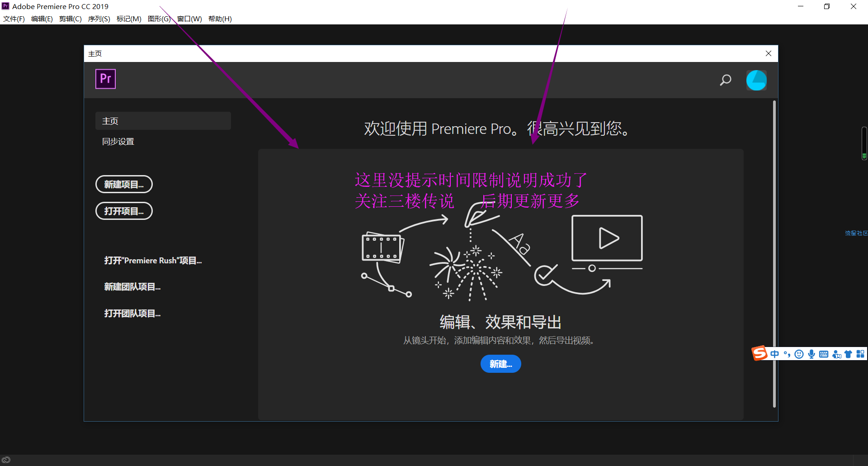Open the Sogou toolbox grid icon

[x=860, y=354]
